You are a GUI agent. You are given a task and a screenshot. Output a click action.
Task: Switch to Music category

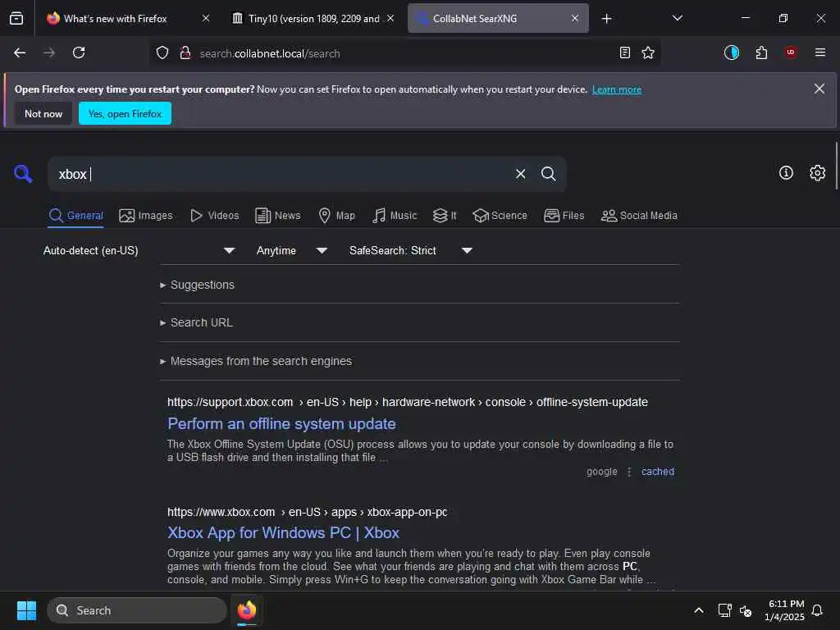coord(395,216)
